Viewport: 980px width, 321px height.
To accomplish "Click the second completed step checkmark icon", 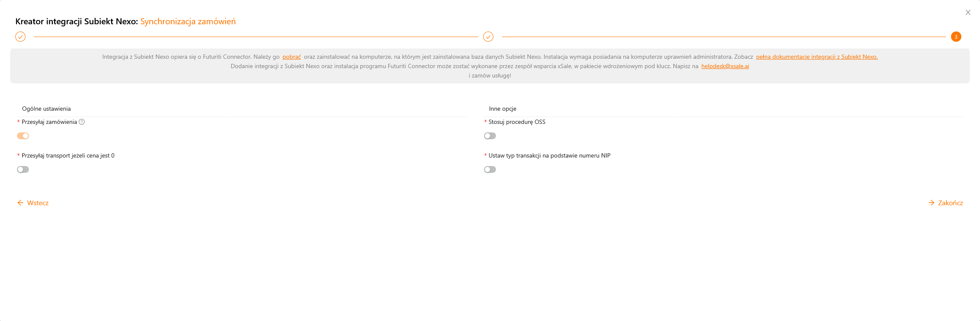I will 488,37.
